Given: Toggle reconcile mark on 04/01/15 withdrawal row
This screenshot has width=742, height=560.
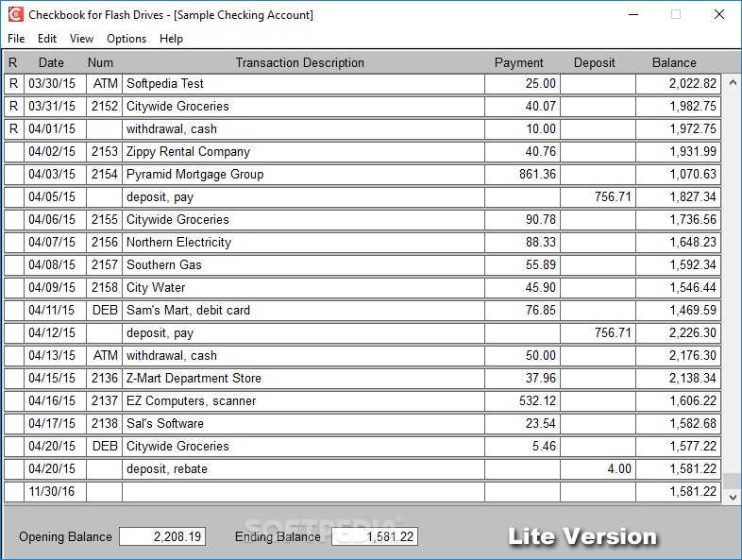Looking at the screenshot, I should point(14,129).
